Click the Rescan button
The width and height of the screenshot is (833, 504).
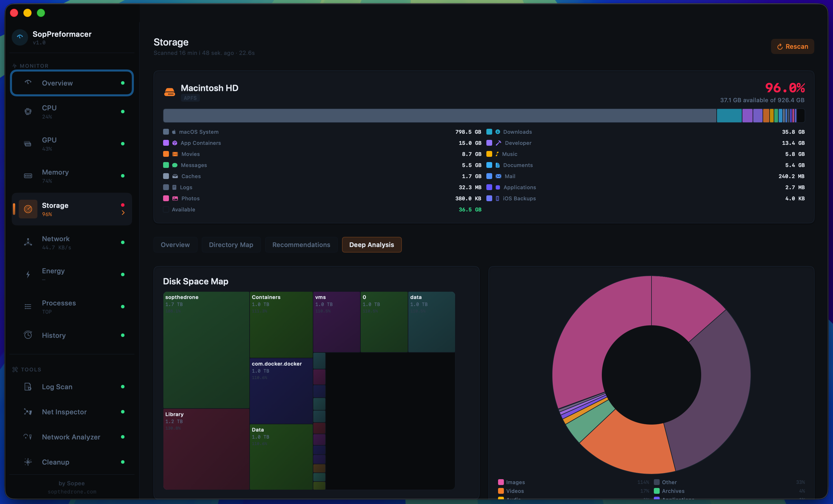pos(792,46)
